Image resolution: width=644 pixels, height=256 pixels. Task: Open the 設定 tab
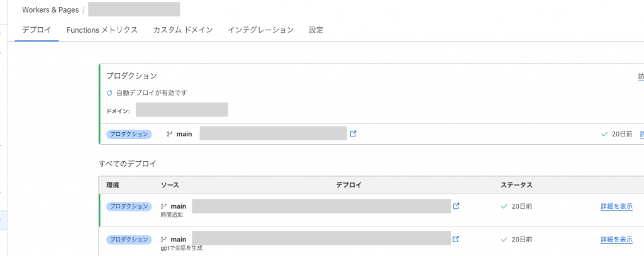[x=316, y=30]
